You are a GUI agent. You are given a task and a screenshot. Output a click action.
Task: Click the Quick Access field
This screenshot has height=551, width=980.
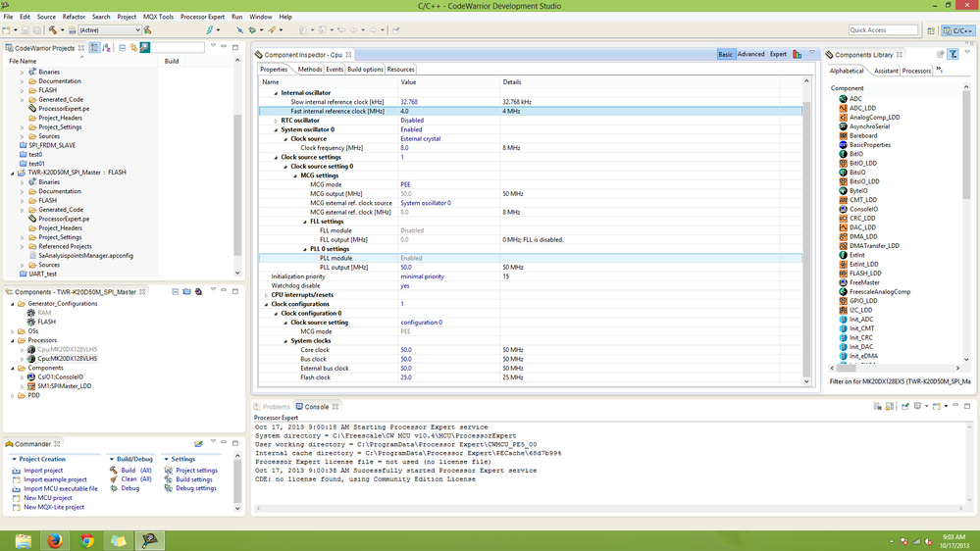pyautogui.click(x=883, y=30)
